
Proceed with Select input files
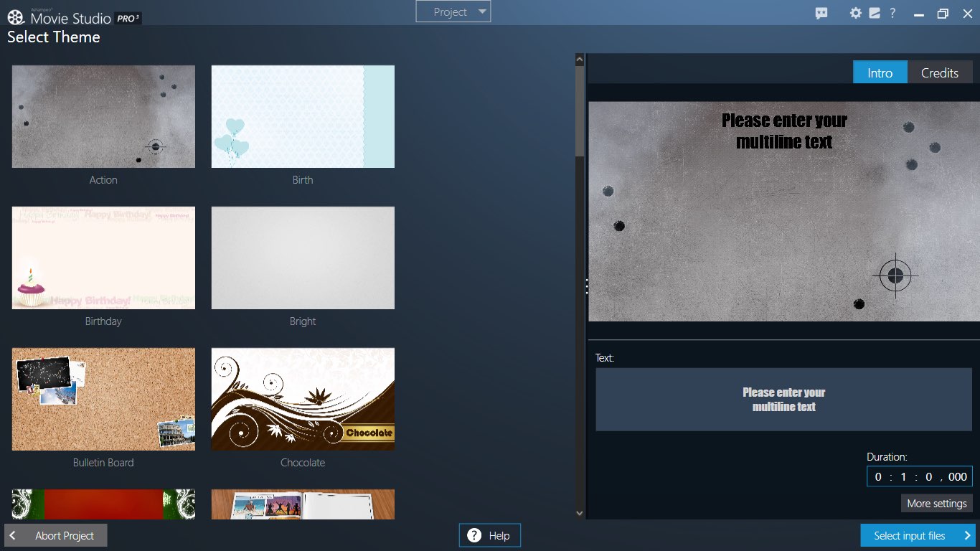coord(918,535)
